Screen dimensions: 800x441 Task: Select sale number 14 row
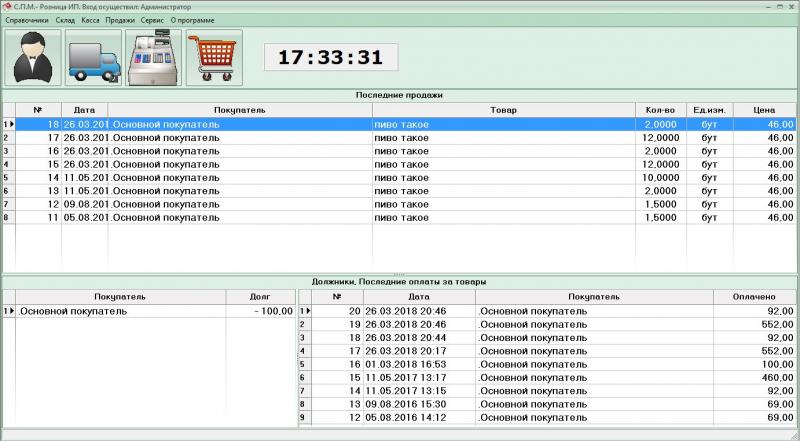(x=399, y=178)
